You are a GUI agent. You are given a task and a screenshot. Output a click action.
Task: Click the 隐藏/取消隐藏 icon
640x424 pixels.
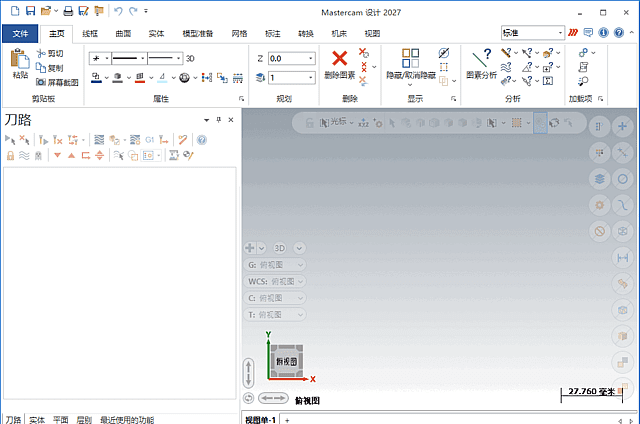pyautogui.click(x=410, y=58)
